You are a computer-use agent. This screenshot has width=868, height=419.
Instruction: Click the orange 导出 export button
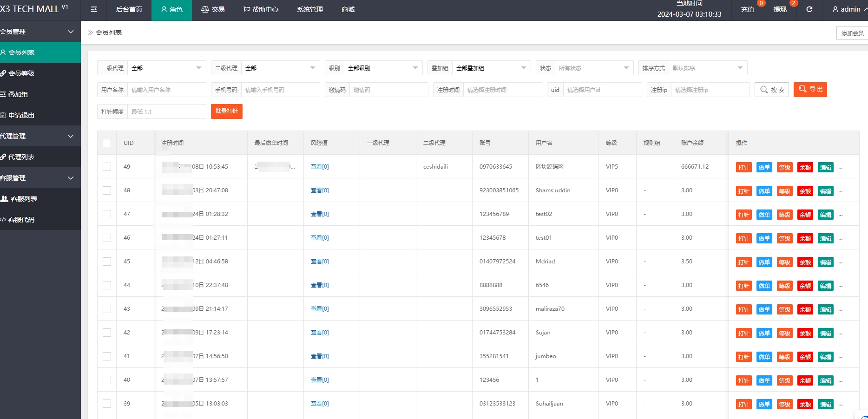pos(810,90)
